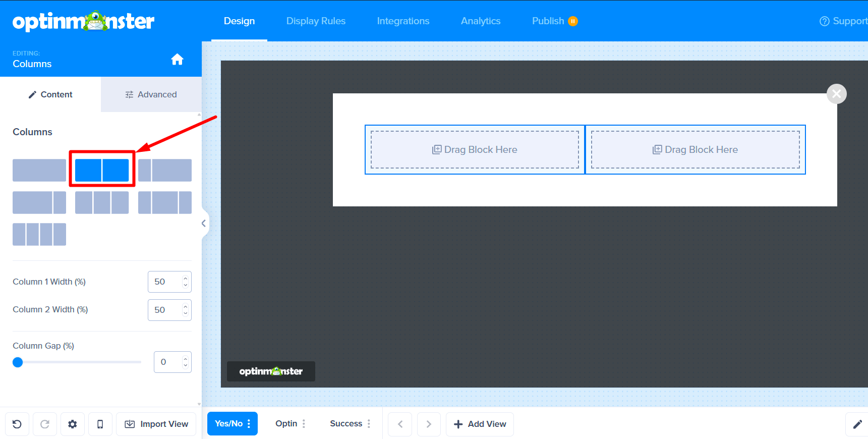
Task: Select the three equal columns layout
Action: (x=102, y=202)
